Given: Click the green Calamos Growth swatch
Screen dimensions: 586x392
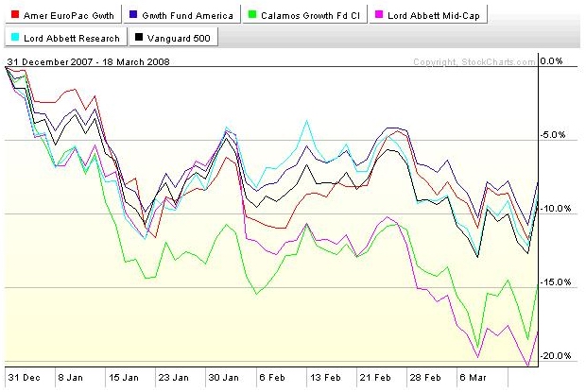Looking at the screenshot, I should coord(252,14).
